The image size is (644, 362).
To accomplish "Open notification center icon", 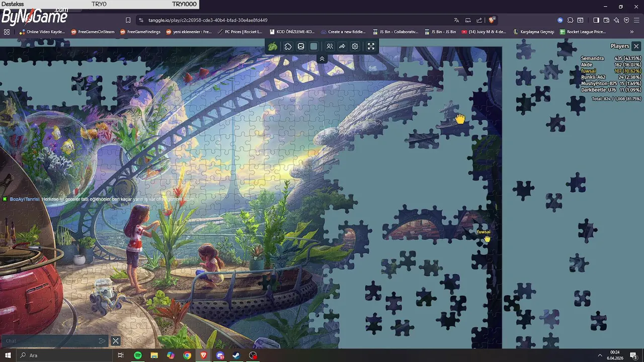I will (x=633, y=355).
